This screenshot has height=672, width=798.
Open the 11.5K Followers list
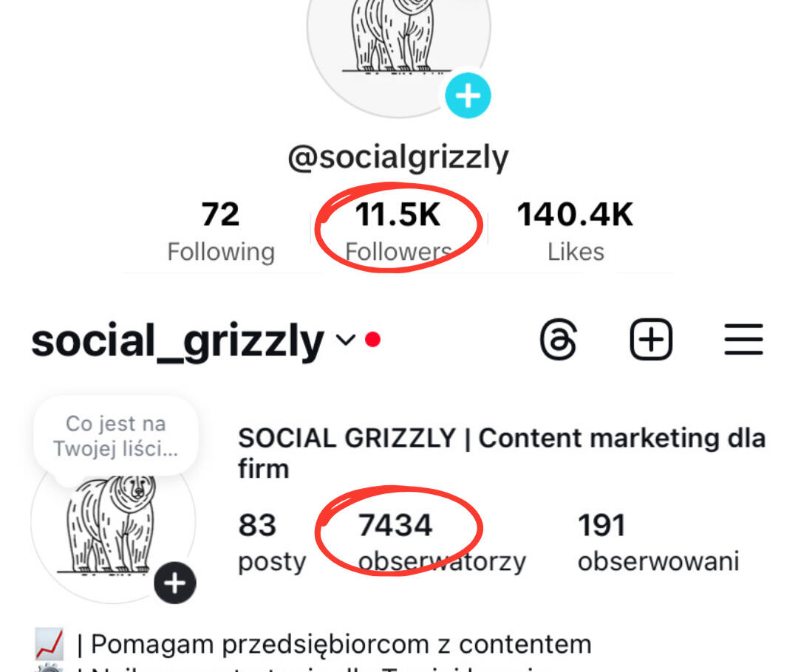398,232
